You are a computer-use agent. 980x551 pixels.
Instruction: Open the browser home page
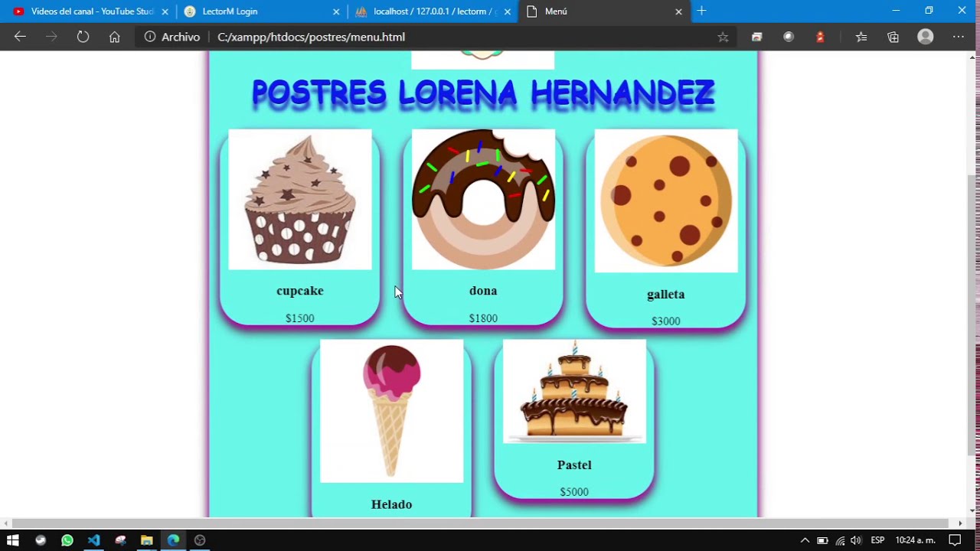[114, 37]
